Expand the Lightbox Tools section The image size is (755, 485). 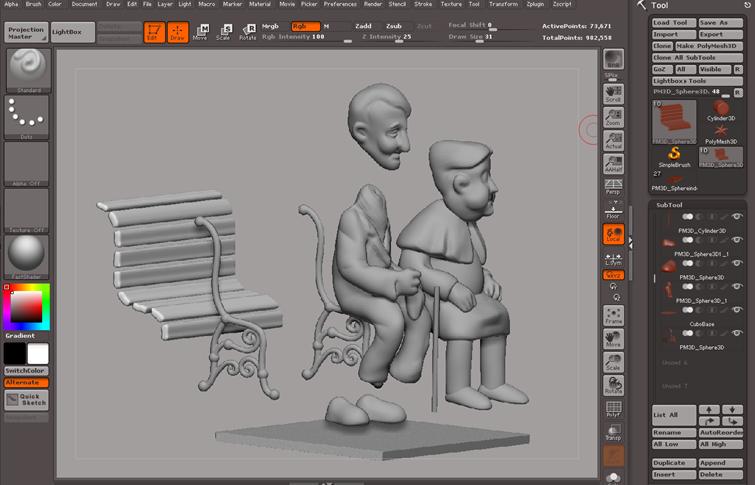[680, 80]
